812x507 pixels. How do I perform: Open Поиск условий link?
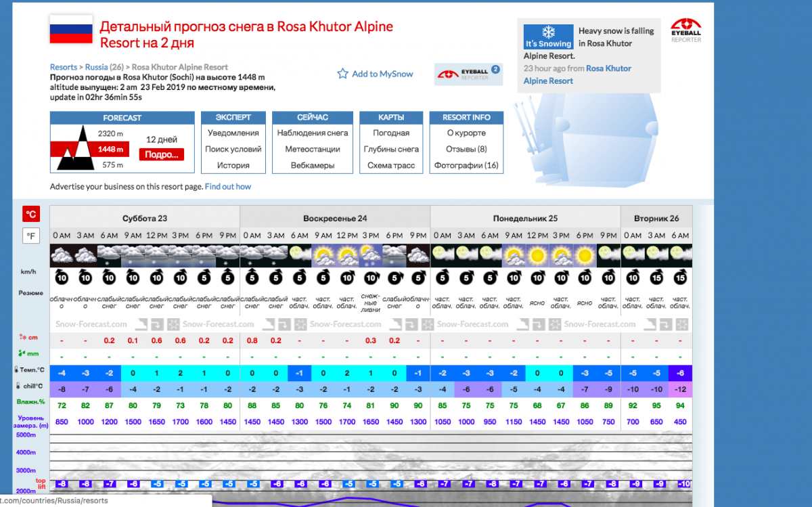click(x=233, y=149)
